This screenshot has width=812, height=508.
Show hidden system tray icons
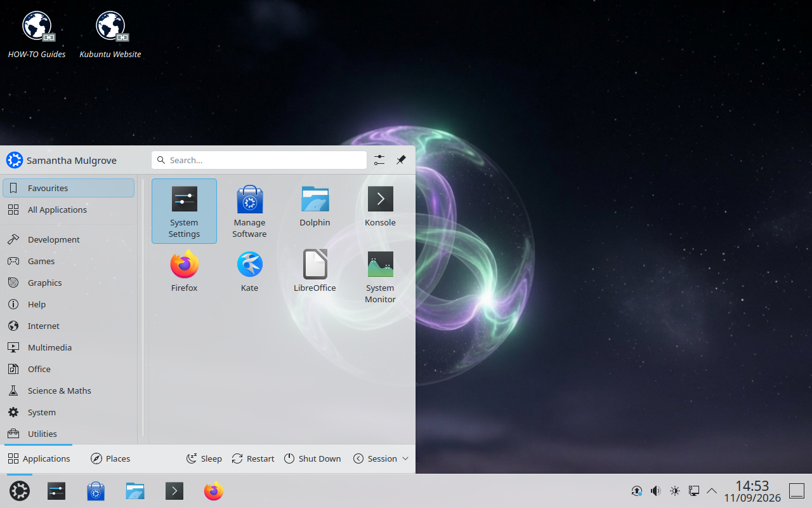pos(712,491)
